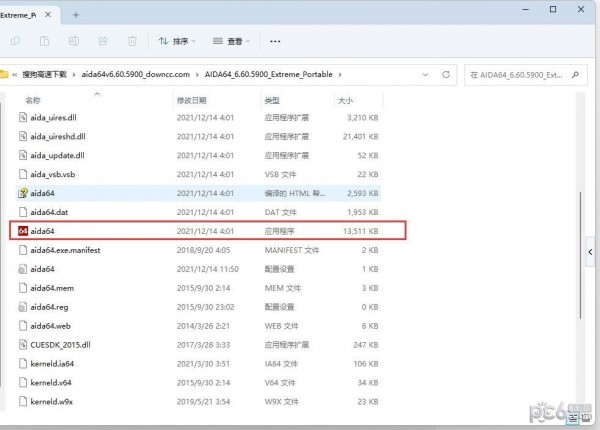Click the 1 KB aida64 configuration settings icon

tap(23, 269)
